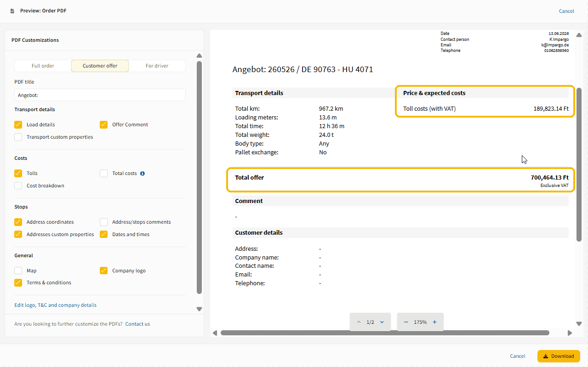The width and height of the screenshot is (588, 367).
Task: Click the PDF title input field
Action: click(x=100, y=95)
